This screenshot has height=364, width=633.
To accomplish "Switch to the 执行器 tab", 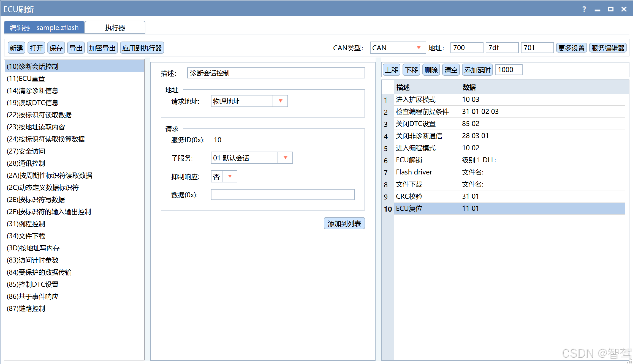I will [x=115, y=28].
